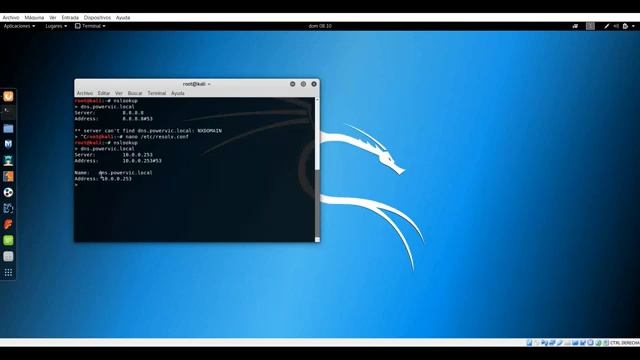Click the audio status icon in VirtualBox bar
The image size is (640, 360).
(x=544, y=343)
